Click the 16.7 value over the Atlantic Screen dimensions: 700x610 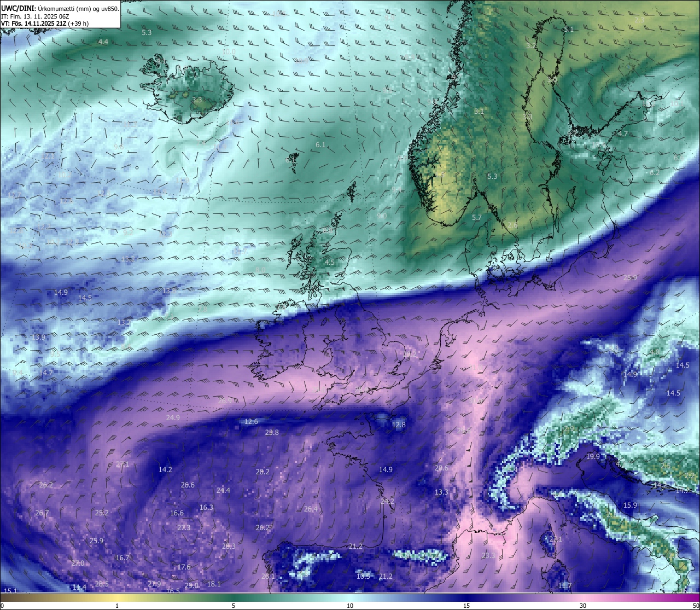tap(122, 558)
